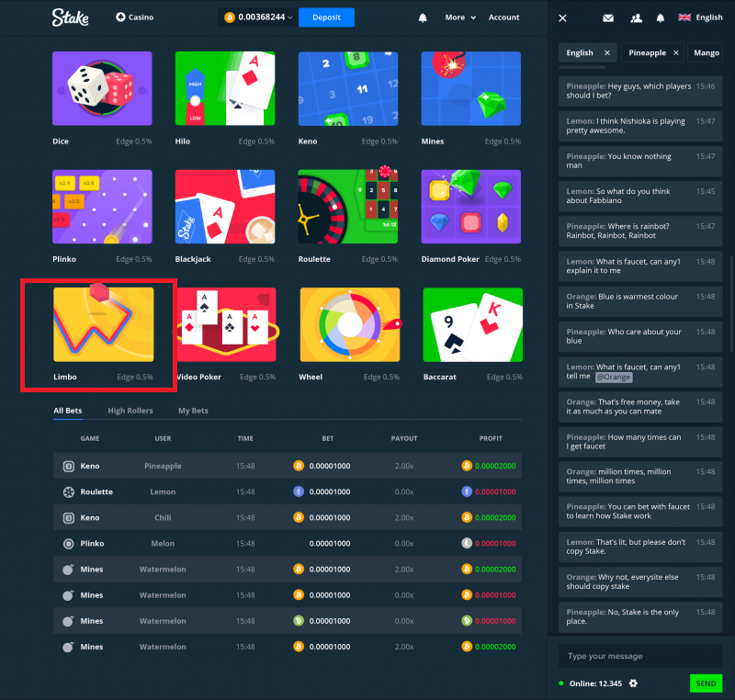Screen dimensions: 735x700
Task: Click the profit coin icon in Melon row
Action: (x=467, y=544)
